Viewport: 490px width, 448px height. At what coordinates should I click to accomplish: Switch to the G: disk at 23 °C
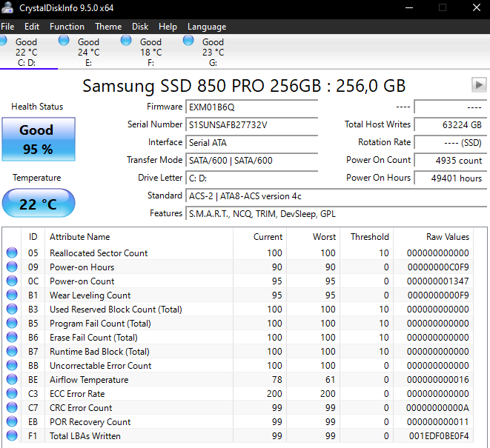click(x=213, y=52)
